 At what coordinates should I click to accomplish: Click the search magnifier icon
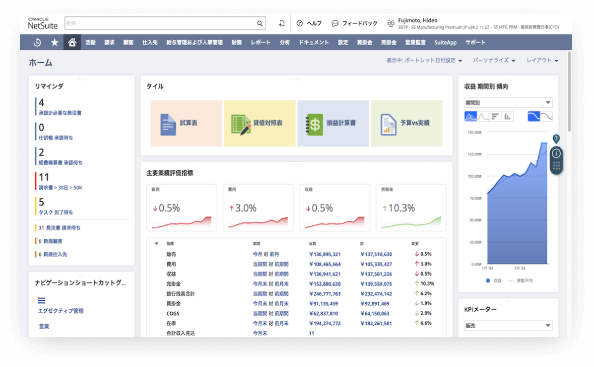(x=259, y=23)
